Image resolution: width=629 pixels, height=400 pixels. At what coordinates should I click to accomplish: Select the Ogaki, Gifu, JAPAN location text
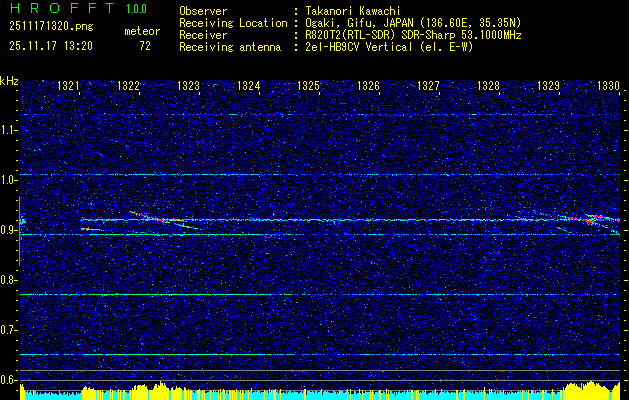pyautogui.click(x=413, y=23)
